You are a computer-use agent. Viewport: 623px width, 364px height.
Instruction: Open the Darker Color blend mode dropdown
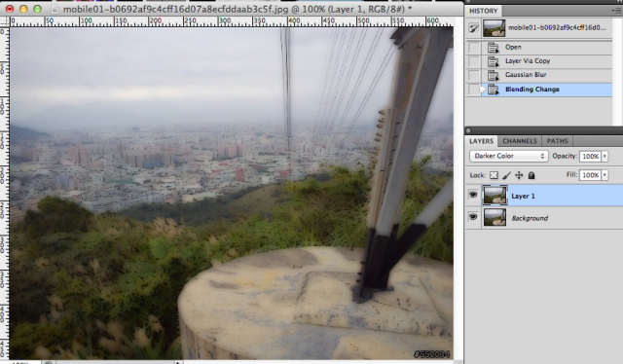[508, 156]
